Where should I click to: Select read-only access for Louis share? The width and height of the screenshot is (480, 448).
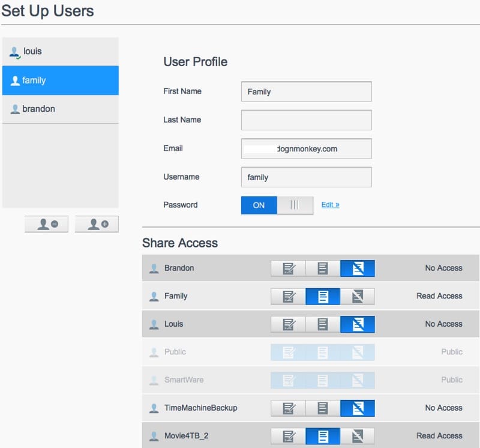(323, 324)
